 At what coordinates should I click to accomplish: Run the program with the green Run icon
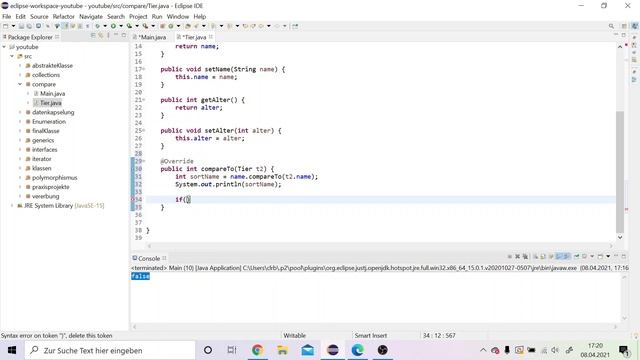point(113,26)
